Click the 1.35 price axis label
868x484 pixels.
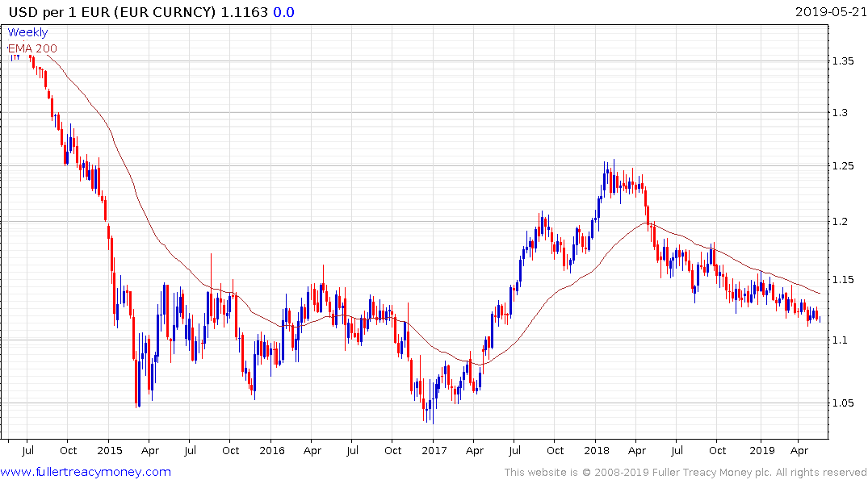click(x=843, y=60)
